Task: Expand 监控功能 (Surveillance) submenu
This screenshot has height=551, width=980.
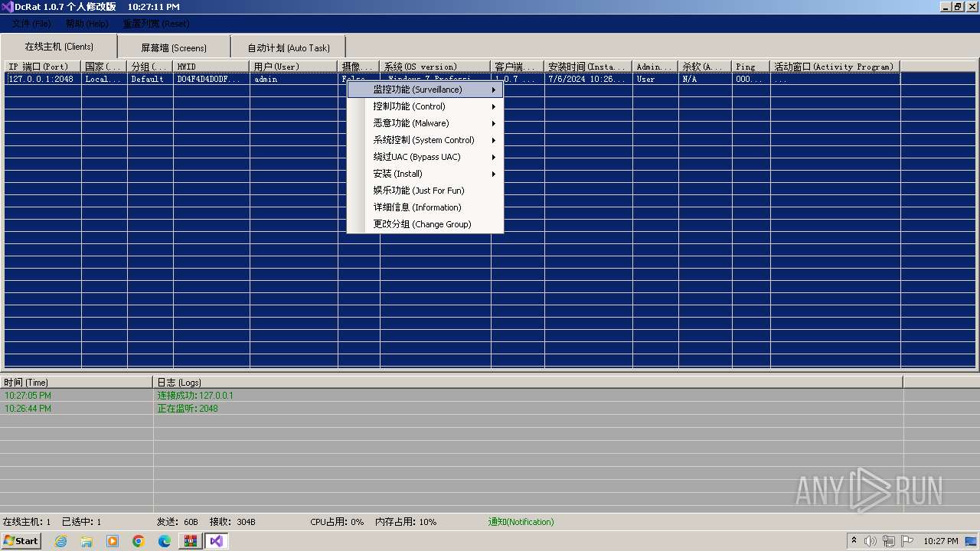Action: (x=425, y=90)
